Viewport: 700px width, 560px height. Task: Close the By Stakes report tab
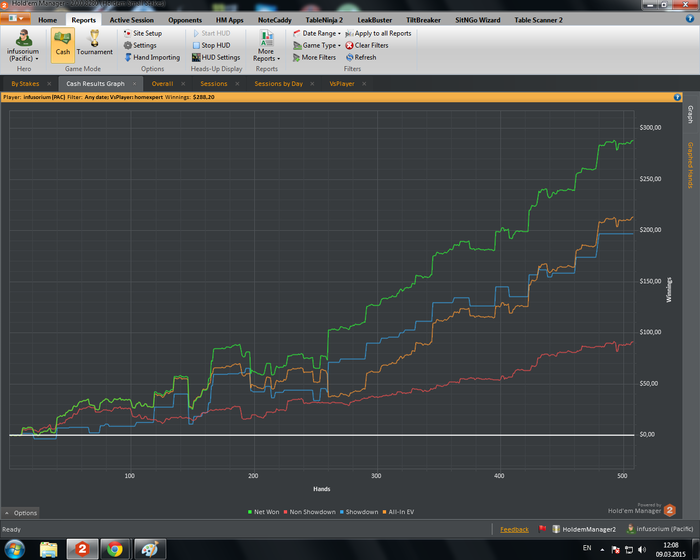point(49,84)
